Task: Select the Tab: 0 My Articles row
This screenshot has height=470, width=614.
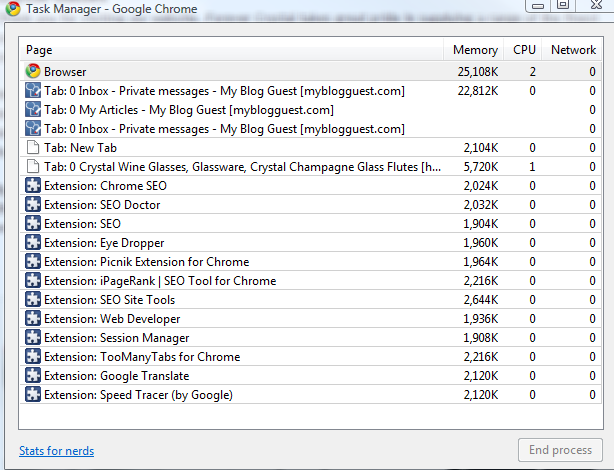Action: 311,110
